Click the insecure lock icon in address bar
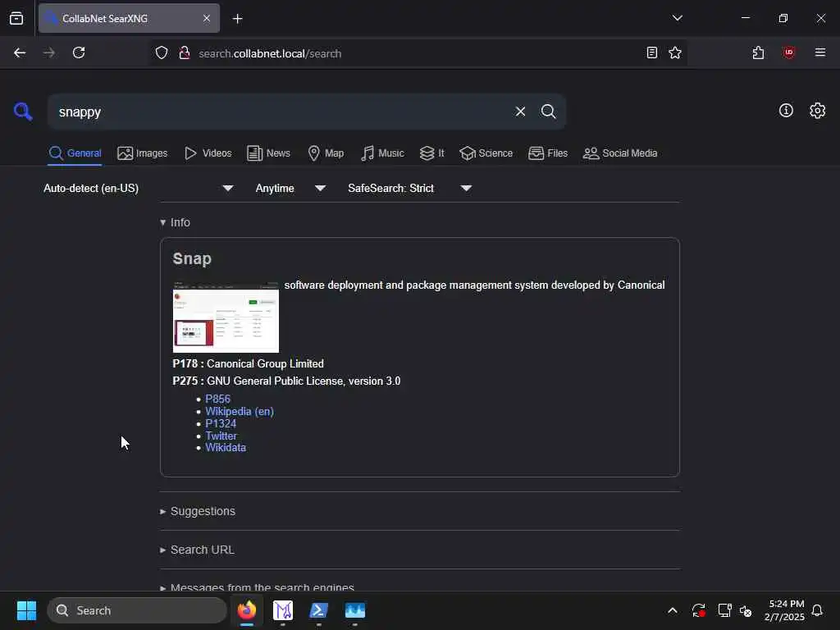 (185, 53)
